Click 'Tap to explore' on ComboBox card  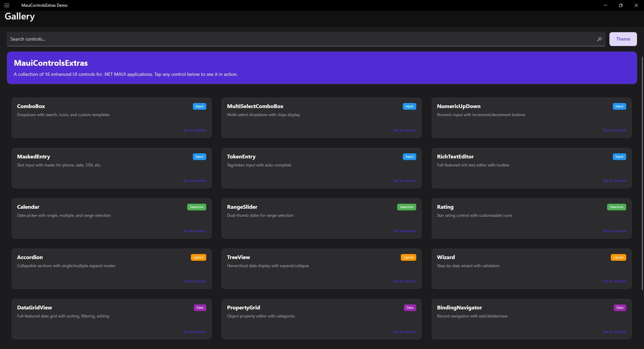195,130
